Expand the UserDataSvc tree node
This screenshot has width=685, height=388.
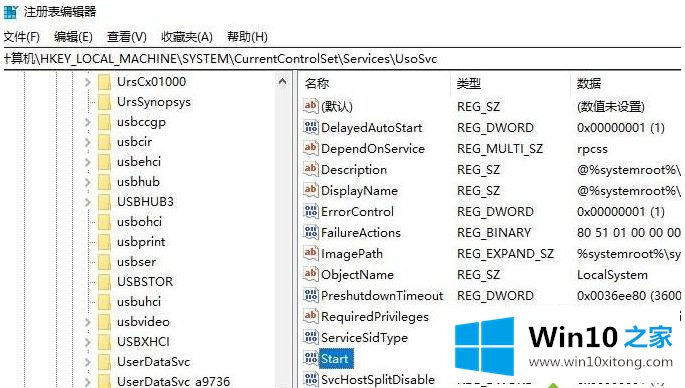(87, 362)
